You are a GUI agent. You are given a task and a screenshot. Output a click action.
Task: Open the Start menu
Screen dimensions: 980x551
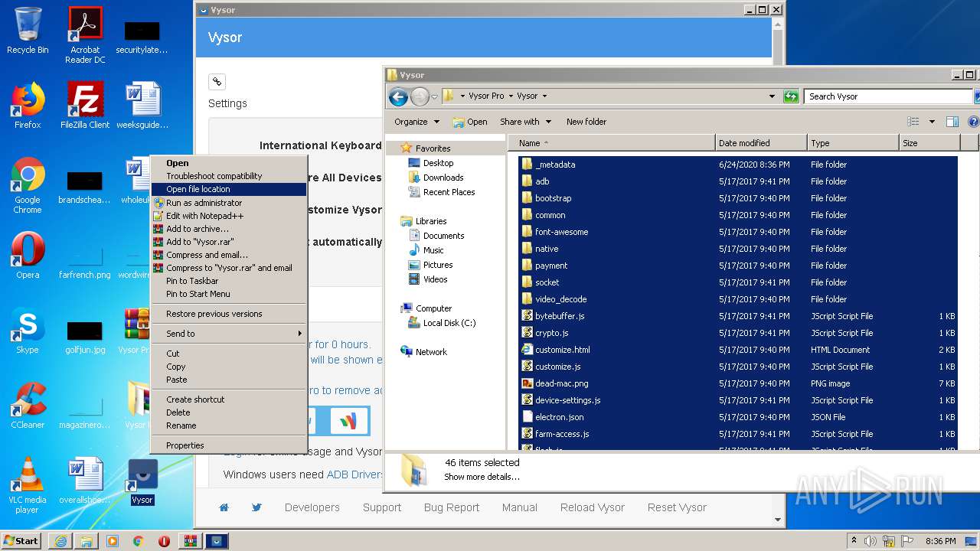click(21, 541)
